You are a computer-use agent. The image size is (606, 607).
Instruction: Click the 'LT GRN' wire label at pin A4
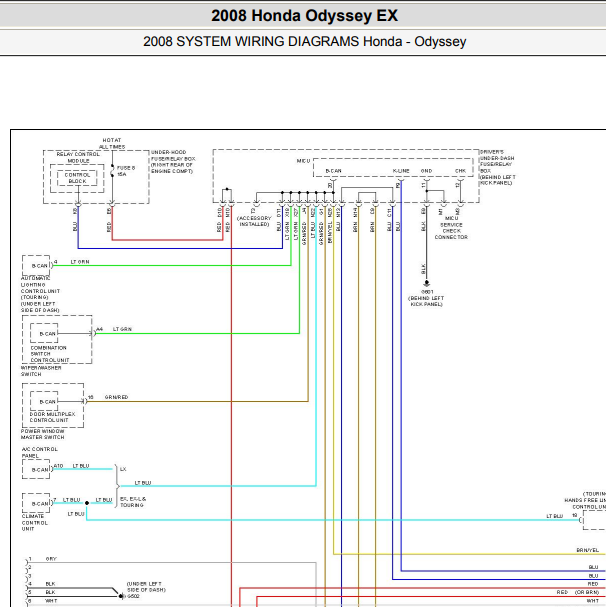[122, 329]
